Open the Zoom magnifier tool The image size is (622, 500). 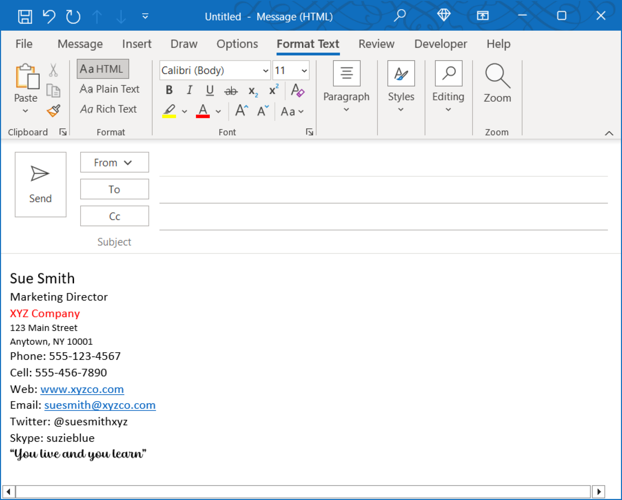click(x=497, y=82)
